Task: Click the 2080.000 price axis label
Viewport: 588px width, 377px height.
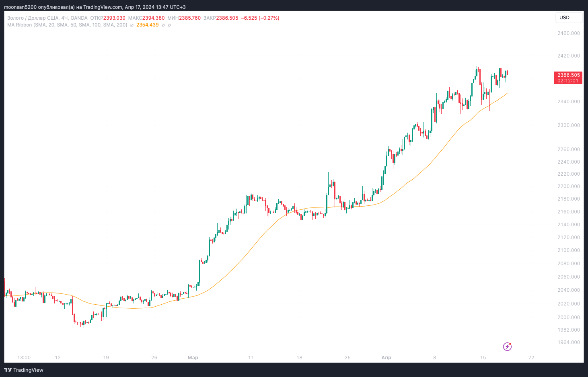Action: (569, 264)
